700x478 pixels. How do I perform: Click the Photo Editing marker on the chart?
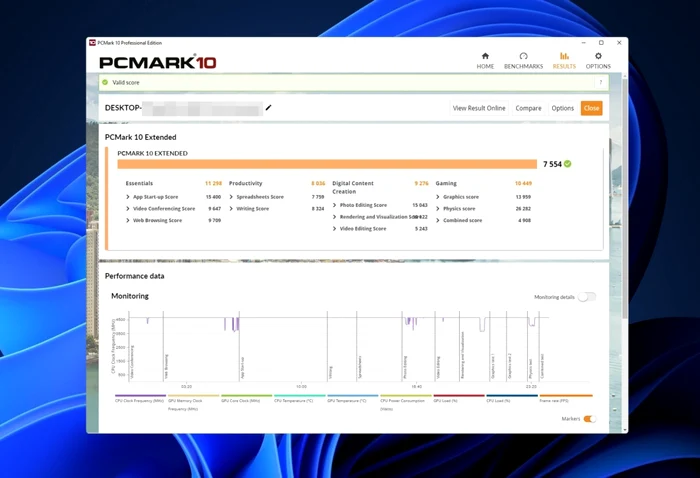pyautogui.click(x=405, y=367)
